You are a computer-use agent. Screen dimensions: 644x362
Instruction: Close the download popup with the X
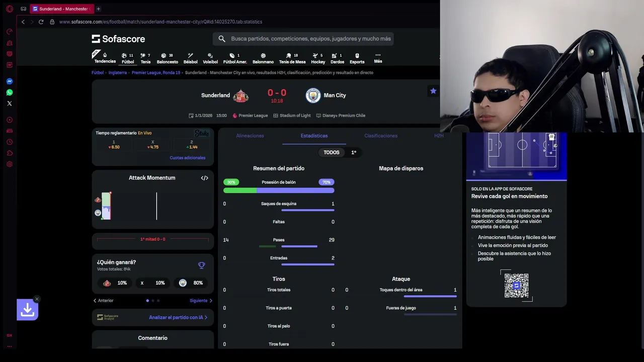tap(37, 299)
